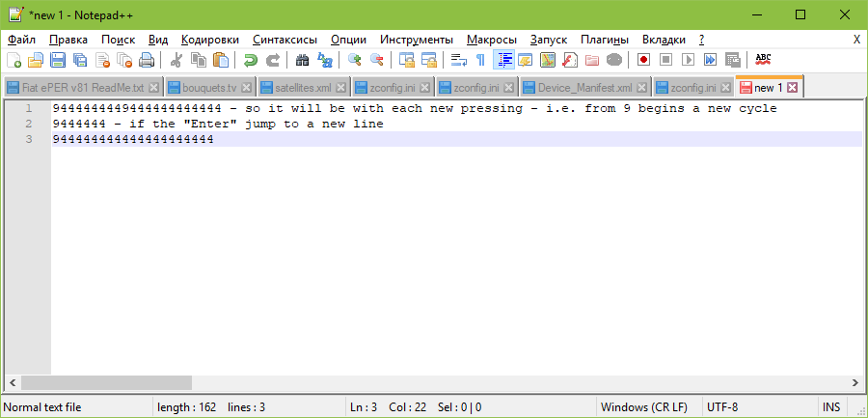Click the Windows (CR LF) status field
Viewport: 868px width, 418px height.
[x=641, y=407]
